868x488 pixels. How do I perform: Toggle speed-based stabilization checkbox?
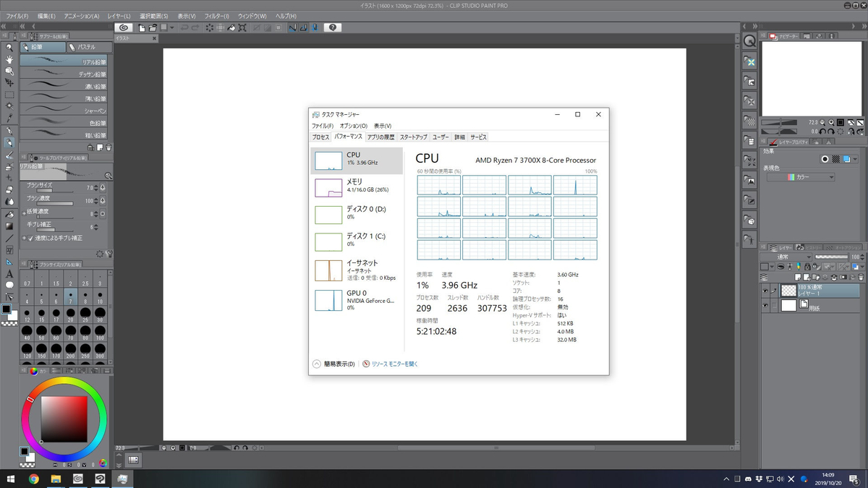click(31, 237)
